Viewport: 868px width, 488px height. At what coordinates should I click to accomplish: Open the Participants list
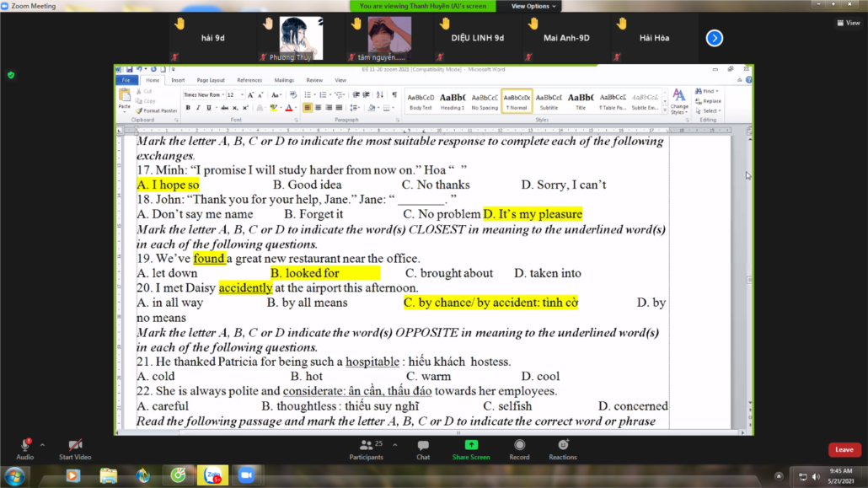[x=366, y=448]
